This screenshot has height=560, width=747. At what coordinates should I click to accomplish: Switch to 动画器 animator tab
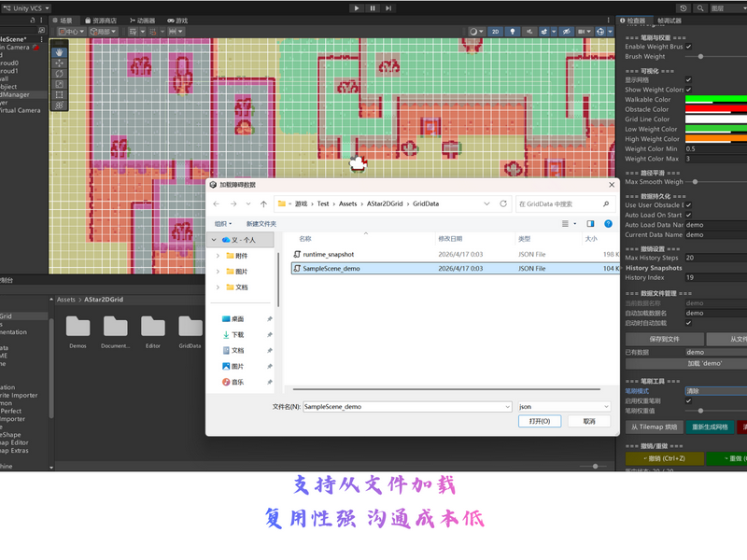coord(143,21)
